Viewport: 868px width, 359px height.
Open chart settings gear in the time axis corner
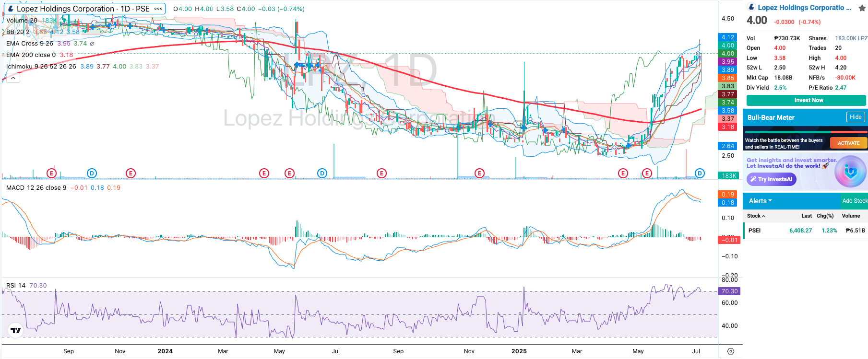coord(730,351)
